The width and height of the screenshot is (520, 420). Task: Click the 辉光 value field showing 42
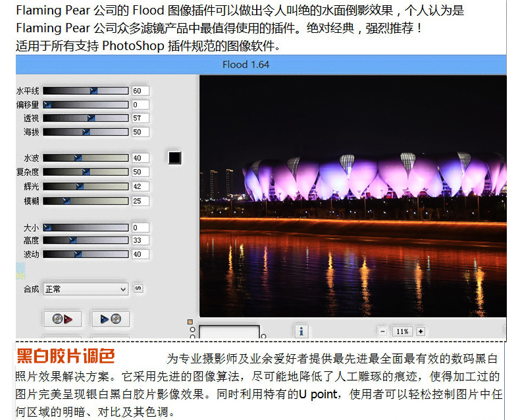[x=140, y=186]
